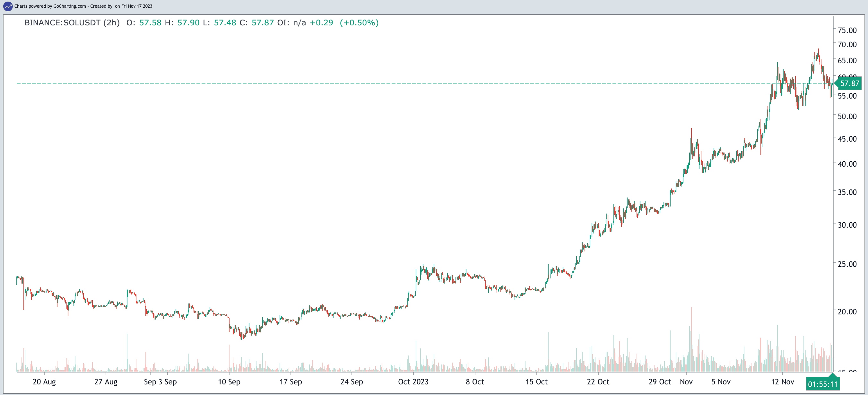Click the +0.29 (+0.50%) change value

click(344, 22)
